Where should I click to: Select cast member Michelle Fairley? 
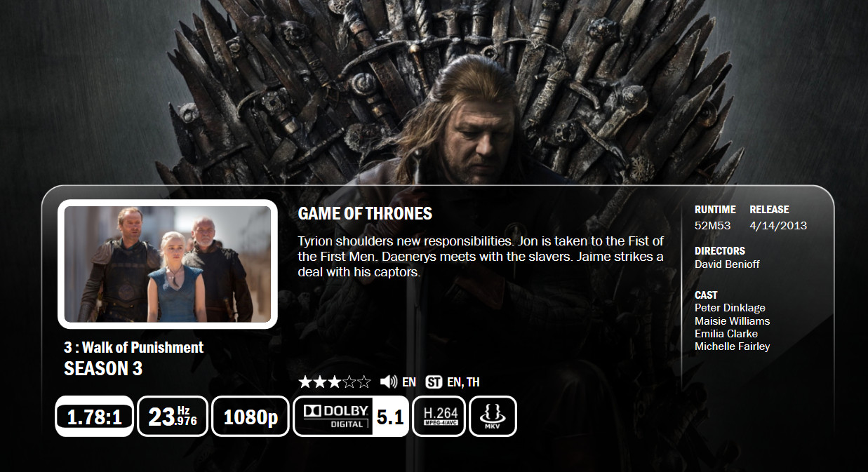pyautogui.click(x=733, y=346)
